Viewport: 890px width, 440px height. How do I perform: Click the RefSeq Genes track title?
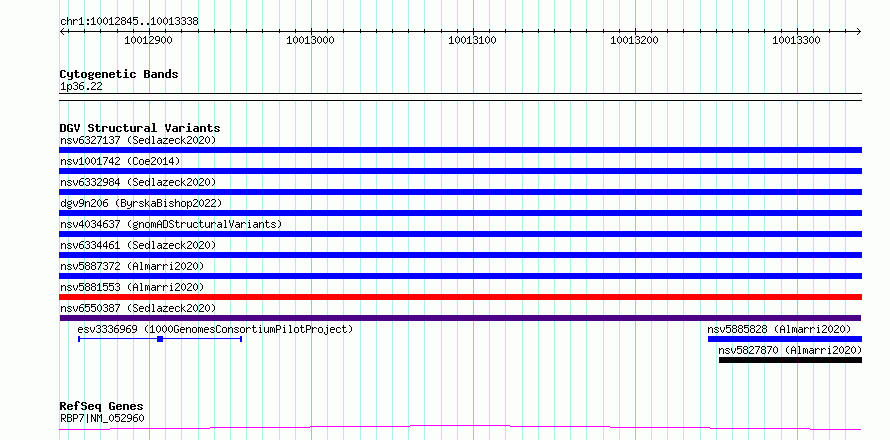click(102, 407)
